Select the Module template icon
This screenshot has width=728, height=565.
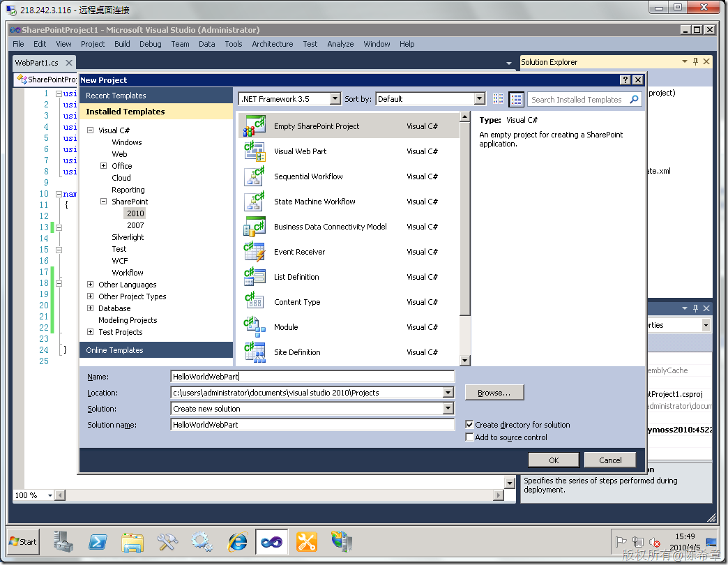pyautogui.click(x=255, y=327)
